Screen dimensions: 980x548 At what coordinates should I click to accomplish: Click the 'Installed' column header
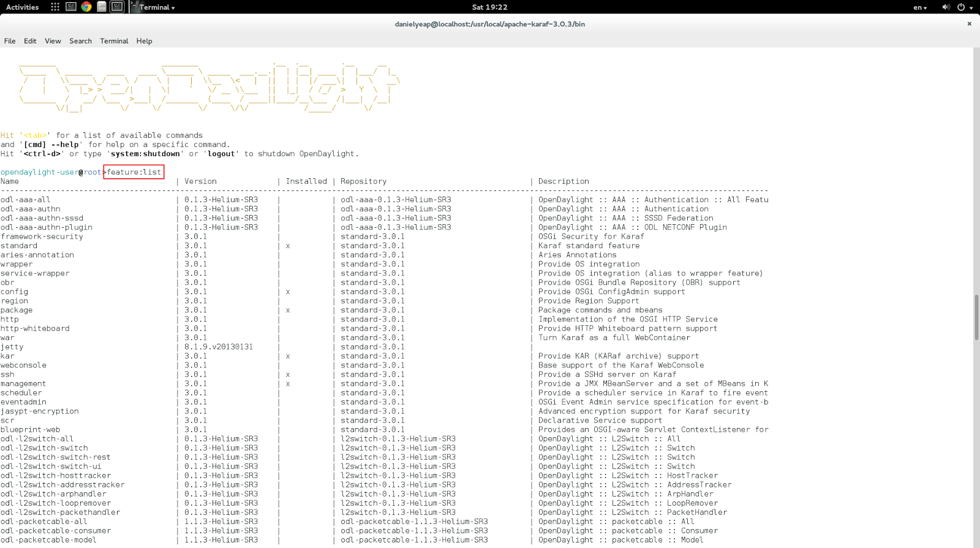306,181
